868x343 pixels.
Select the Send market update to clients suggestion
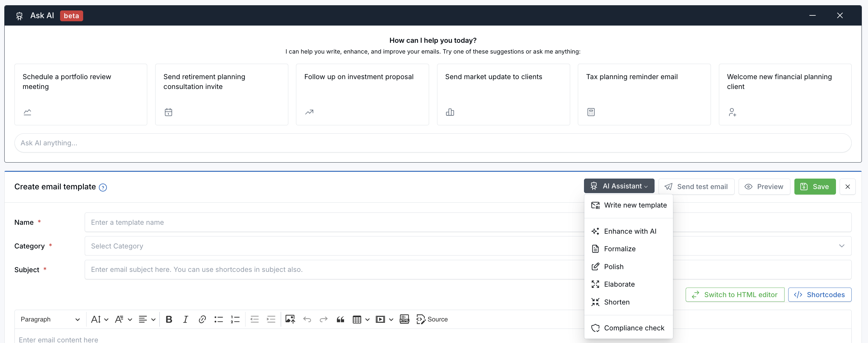pyautogui.click(x=503, y=94)
